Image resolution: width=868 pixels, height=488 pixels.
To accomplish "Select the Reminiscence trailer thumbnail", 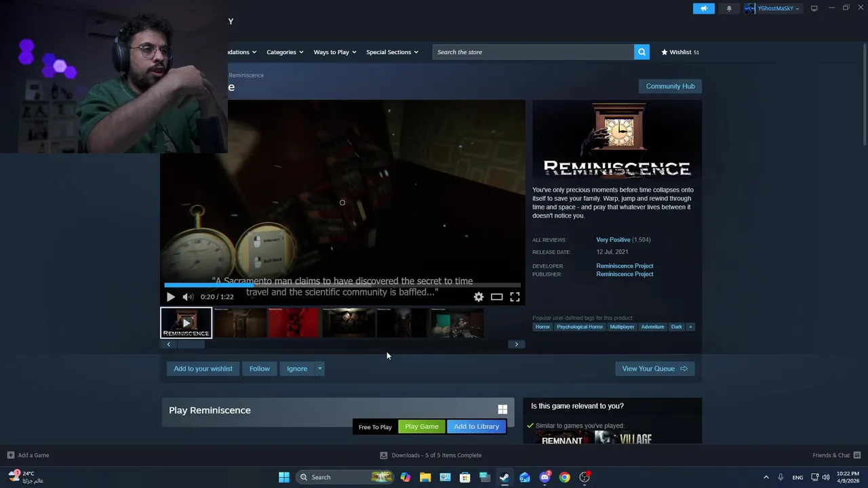I will coord(186,323).
